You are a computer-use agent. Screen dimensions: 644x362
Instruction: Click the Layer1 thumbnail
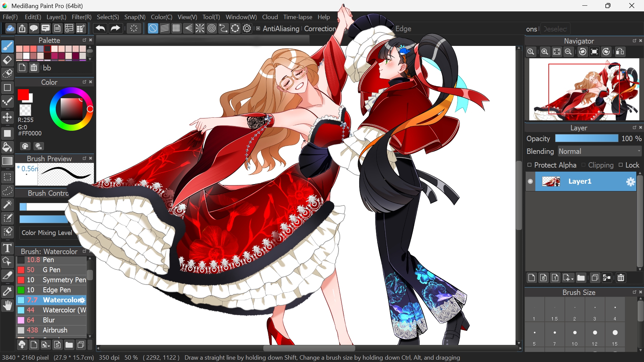pos(551,181)
